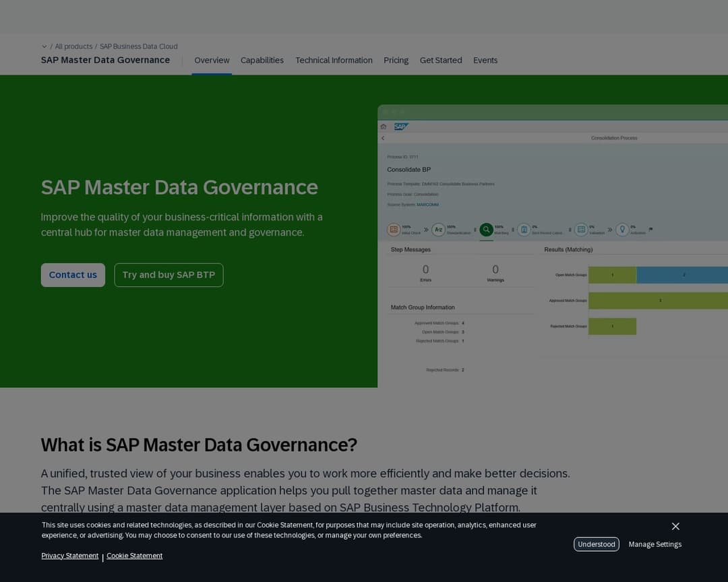This screenshot has height=582, width=728.
Task: Open the Capabilities tab
Action: pos(262,61)
